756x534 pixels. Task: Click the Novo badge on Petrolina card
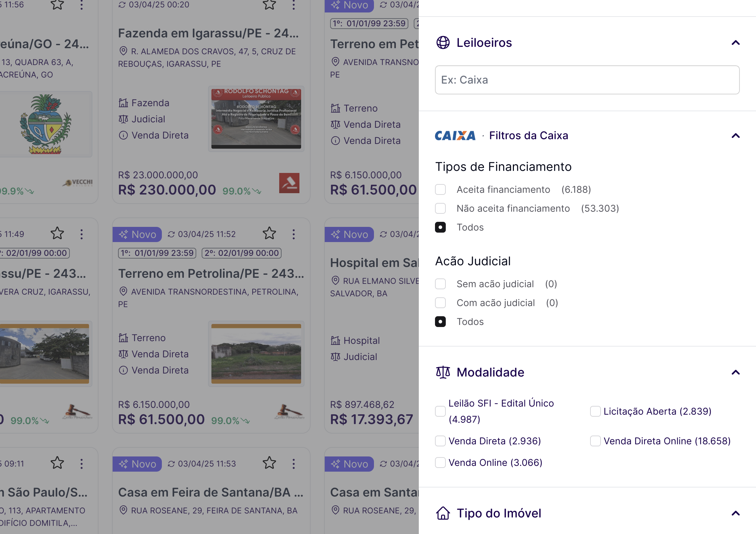137,234
